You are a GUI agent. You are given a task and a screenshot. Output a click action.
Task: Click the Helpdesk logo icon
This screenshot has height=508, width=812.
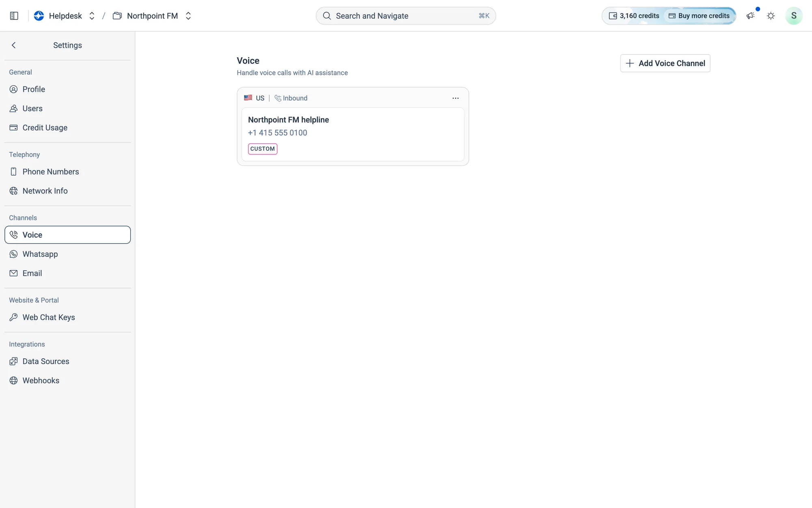(x=39, y=16)
